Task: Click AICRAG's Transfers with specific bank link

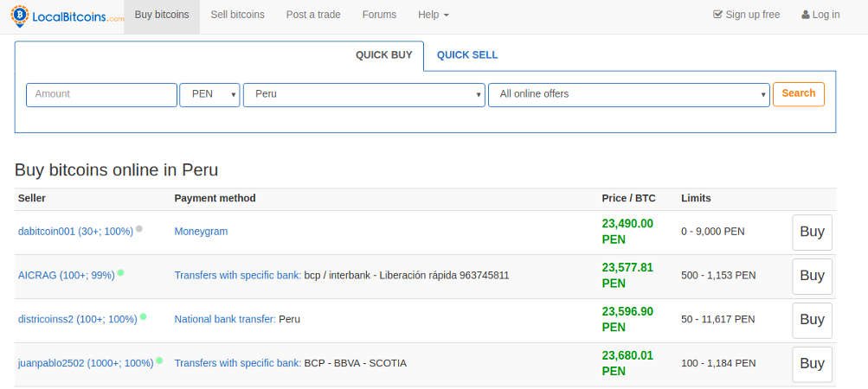Action: pos(238,276)
